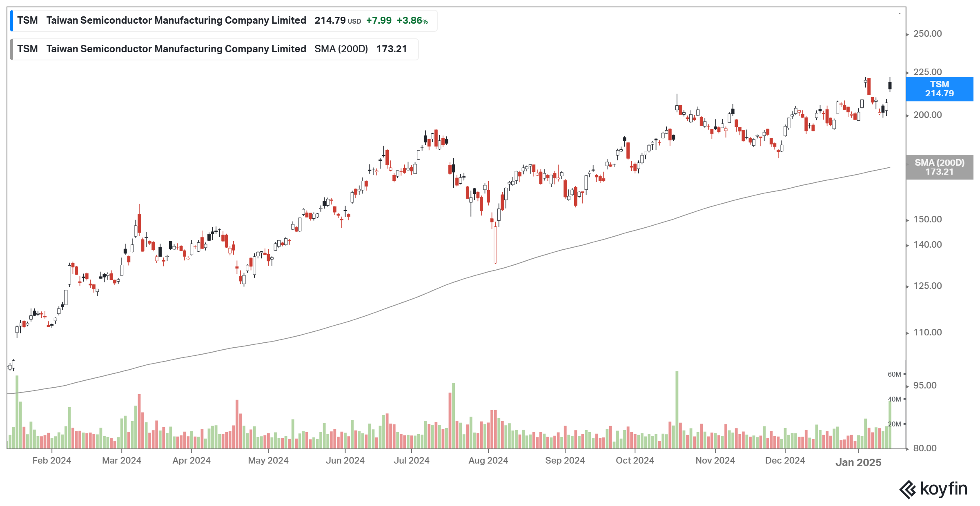The width and height of the screenshot is (980, 506).
Task: Click the blue color bar on the TSM legend
Action: [11, 21]
